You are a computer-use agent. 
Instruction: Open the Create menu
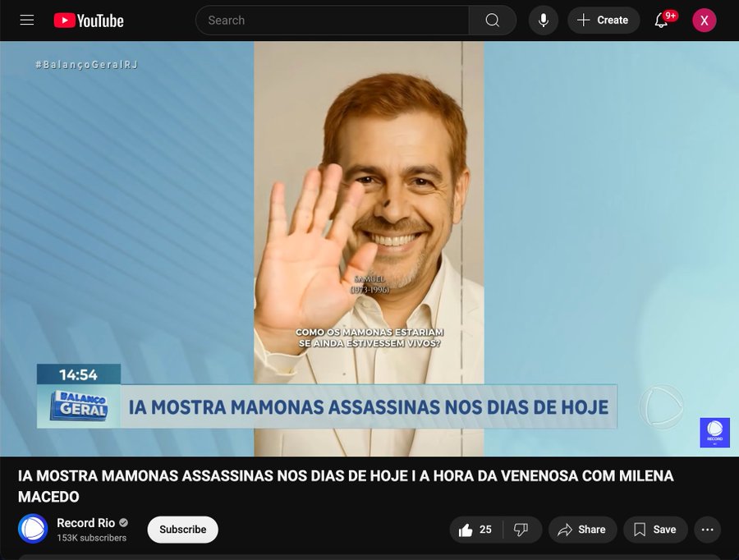pyautogui.click(x=604, y=21)
